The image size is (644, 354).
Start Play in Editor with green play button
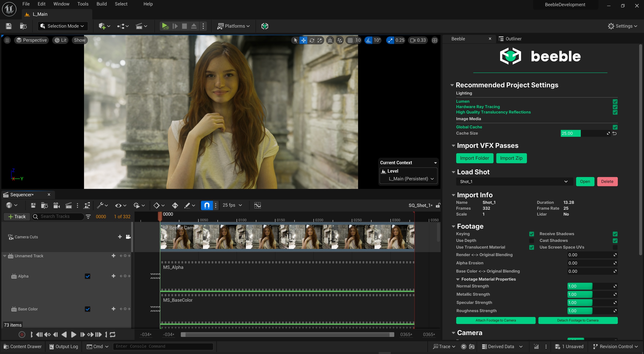pos(165,26)
